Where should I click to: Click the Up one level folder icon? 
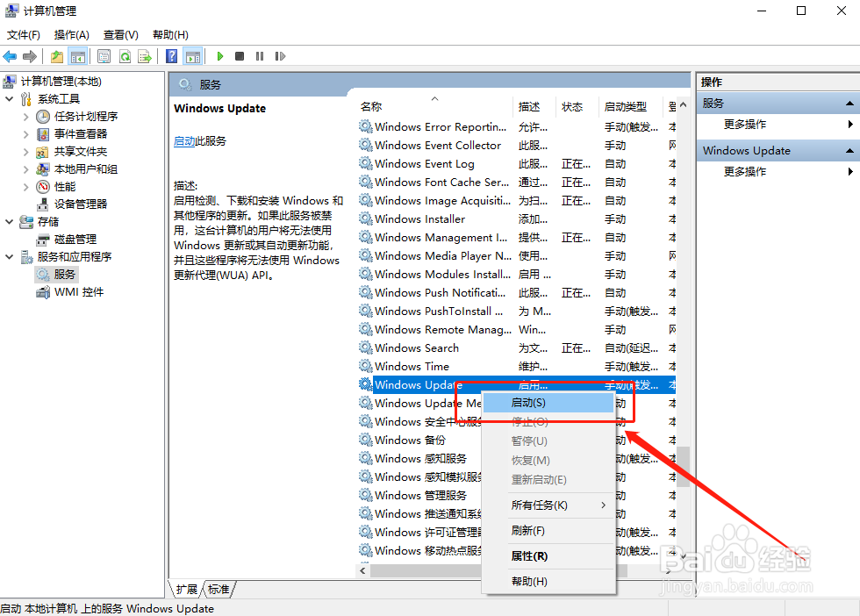tap(56, 56)
